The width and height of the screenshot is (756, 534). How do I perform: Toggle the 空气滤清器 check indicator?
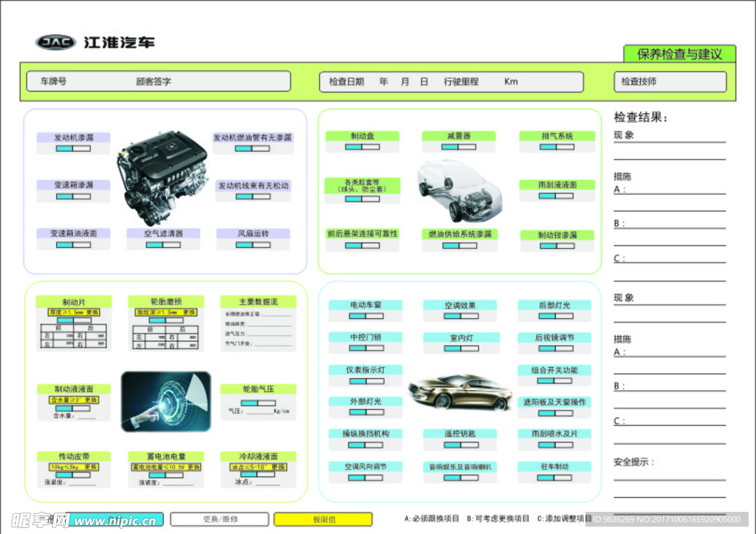point(163,244)
